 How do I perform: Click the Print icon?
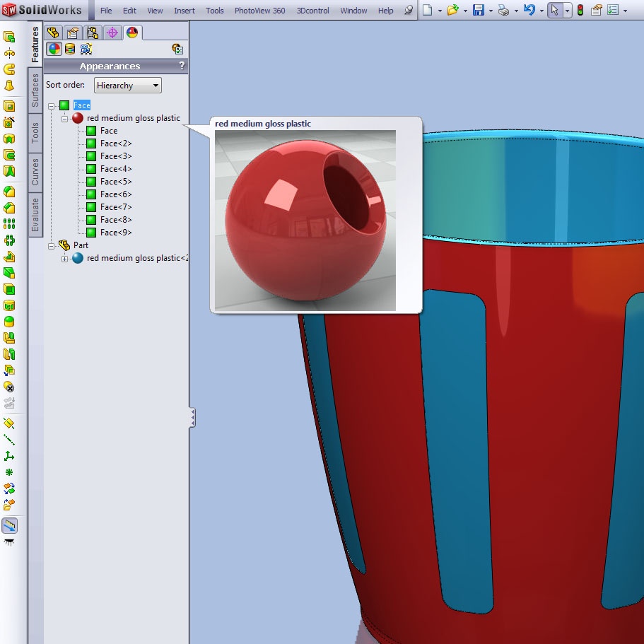tap(503, 11)
